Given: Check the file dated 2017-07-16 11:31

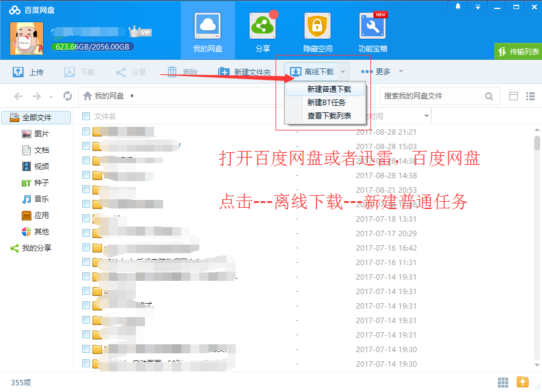Looking at the screenshot, I should (86, 262).
